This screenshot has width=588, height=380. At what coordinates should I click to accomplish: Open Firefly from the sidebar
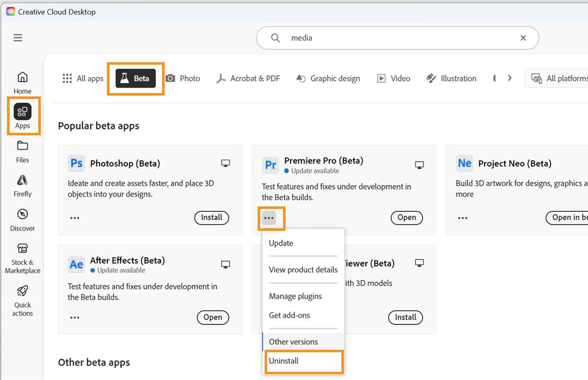pos(22,186)
